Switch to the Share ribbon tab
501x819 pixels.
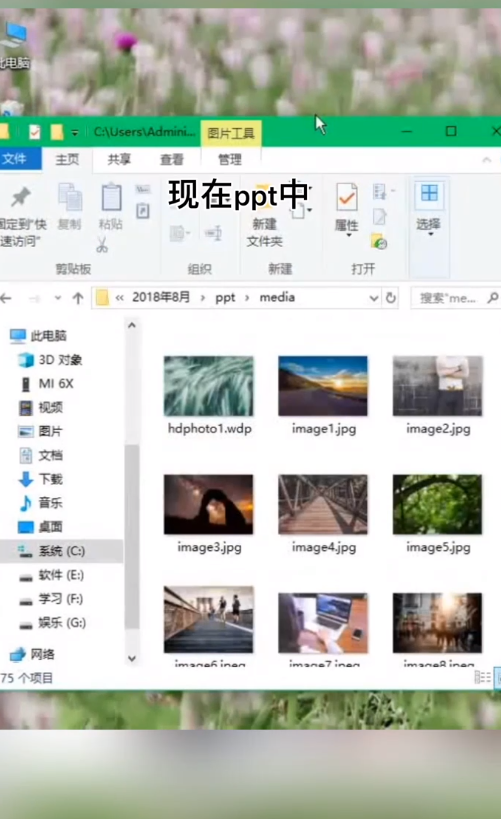point(119,159)
